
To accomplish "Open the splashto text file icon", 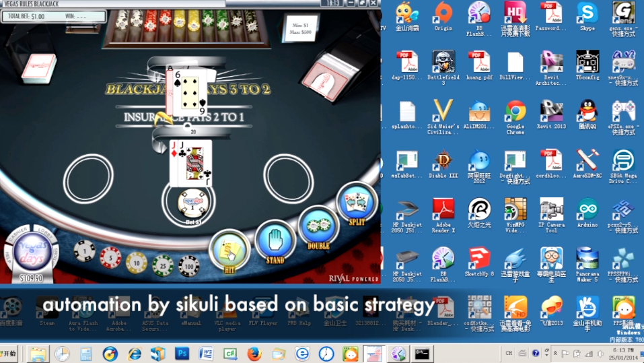I will [x=407, y=114].
